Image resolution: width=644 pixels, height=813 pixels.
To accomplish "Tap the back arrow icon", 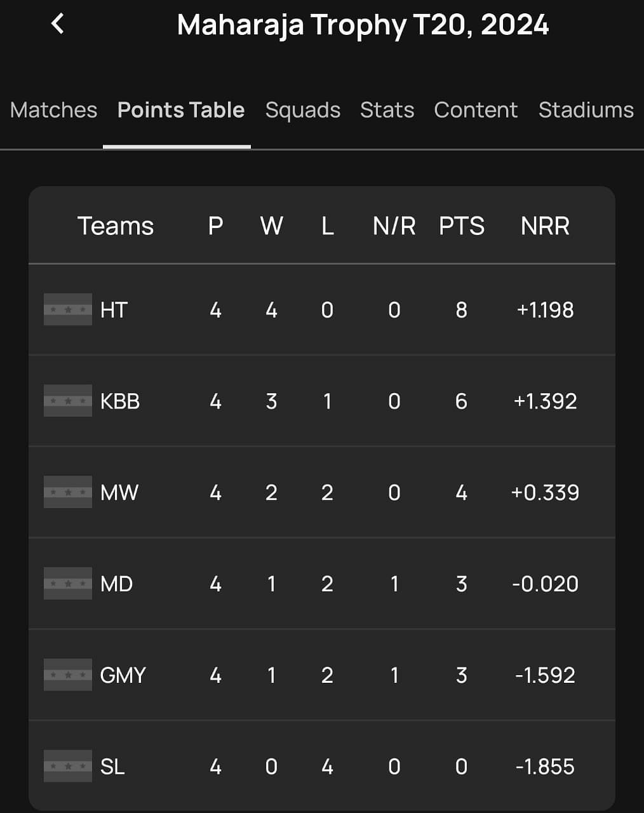I will [x=57, y=24].
